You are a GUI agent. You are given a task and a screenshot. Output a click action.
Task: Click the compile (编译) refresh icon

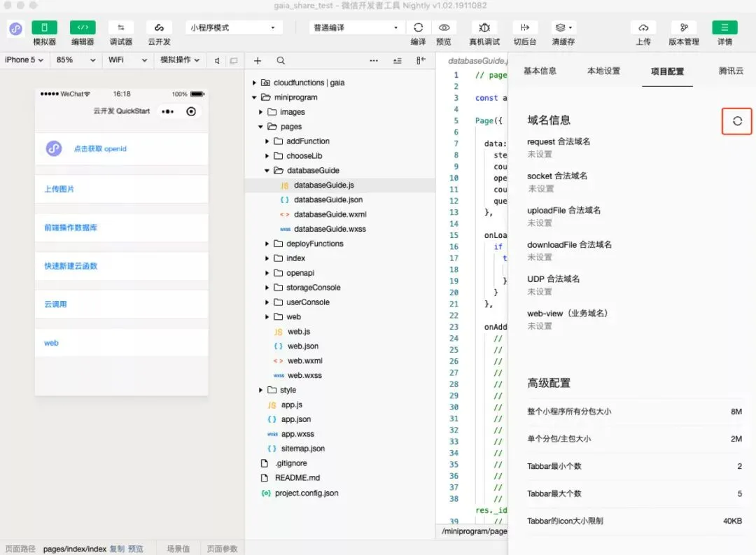click(x=418, y=27)
